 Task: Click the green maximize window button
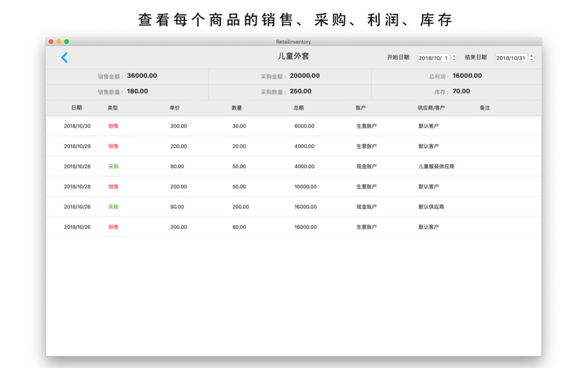pos(67,42)
